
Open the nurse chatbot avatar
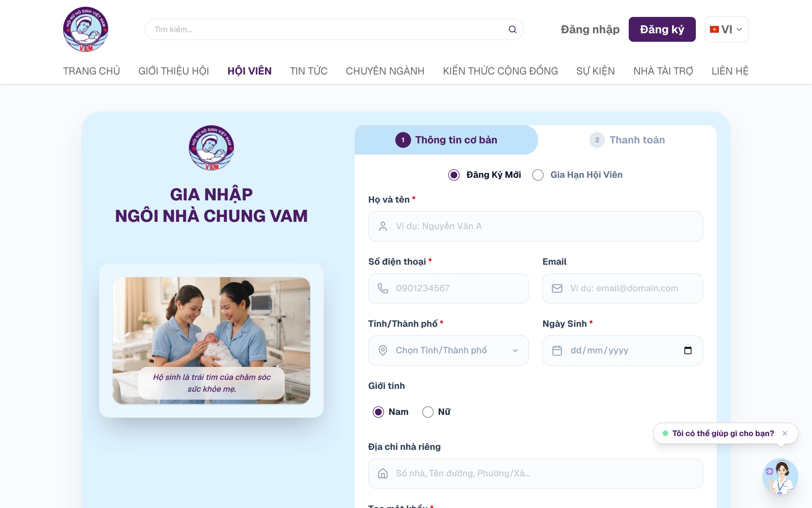pos(780,476)
